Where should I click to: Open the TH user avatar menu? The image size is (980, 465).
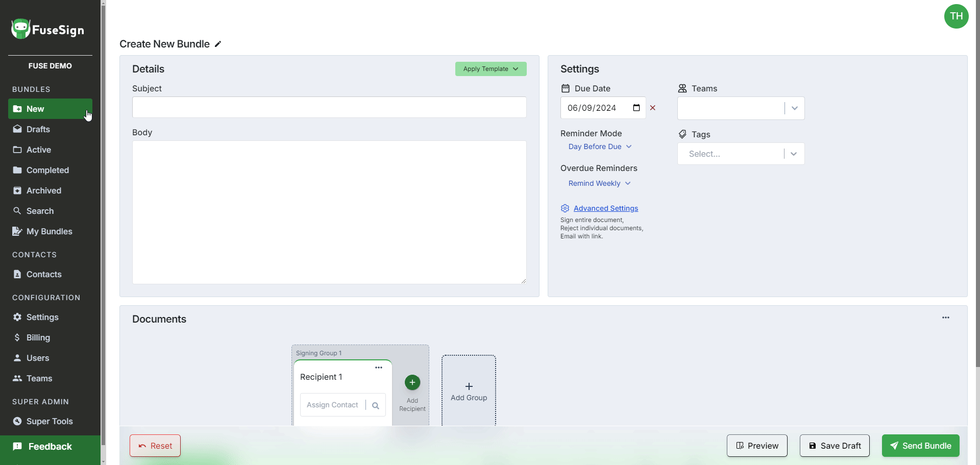click(x=956, y=16)
